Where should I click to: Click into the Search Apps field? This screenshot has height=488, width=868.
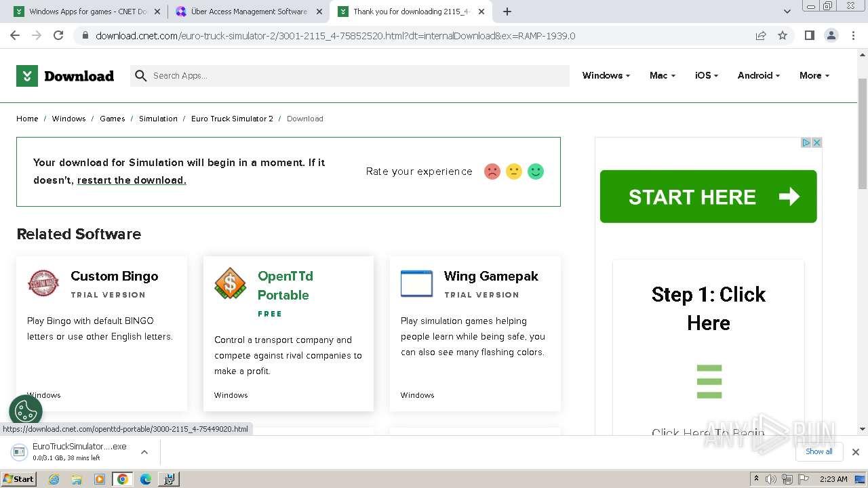click(x=349, y=76)
